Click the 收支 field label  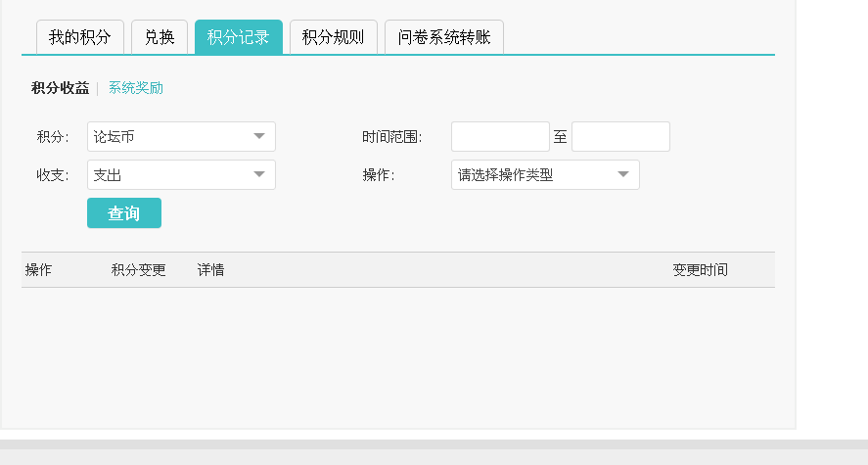[x=53, y=175]
